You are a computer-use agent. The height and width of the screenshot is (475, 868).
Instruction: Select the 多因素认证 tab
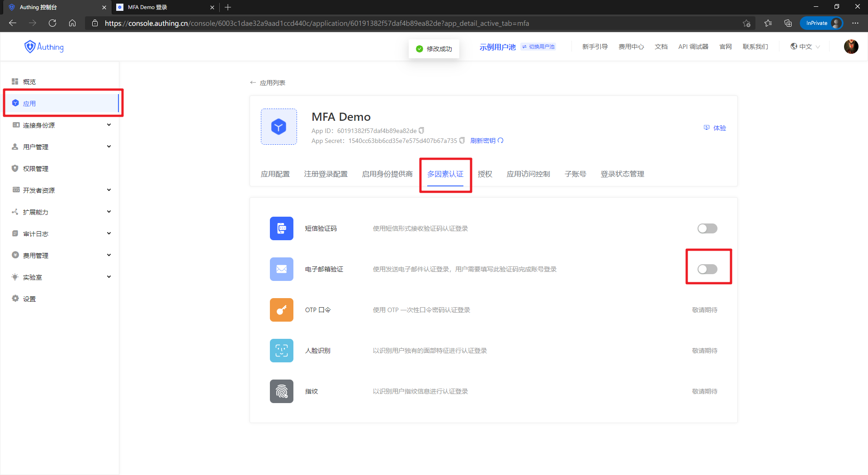pos(445,174)
